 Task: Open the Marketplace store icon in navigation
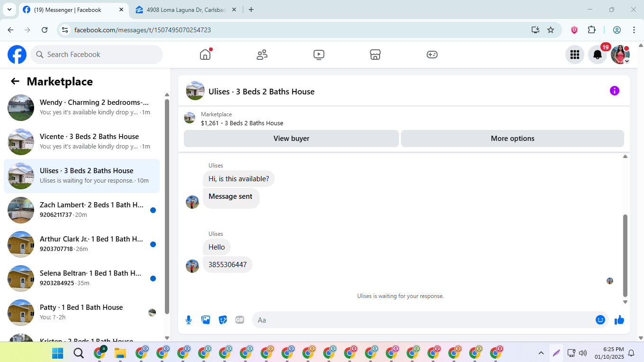click(x=375, y=55)
